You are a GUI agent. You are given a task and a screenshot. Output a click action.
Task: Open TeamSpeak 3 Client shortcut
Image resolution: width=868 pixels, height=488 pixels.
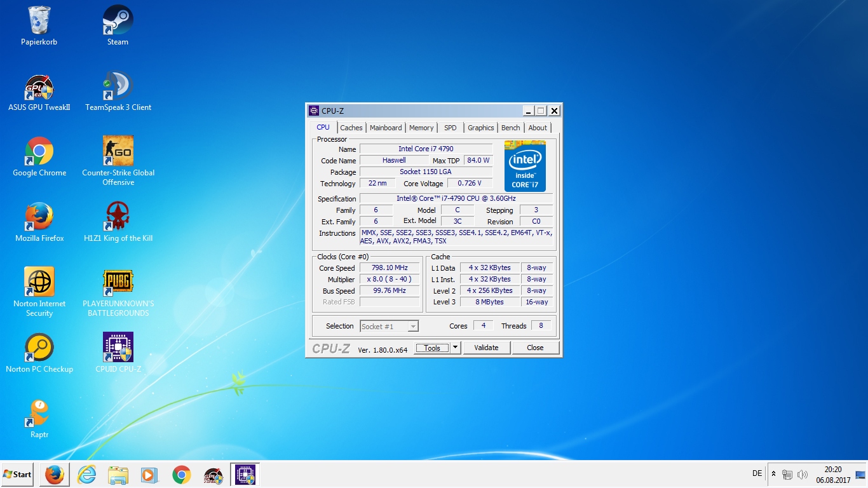tap(118, 92)
